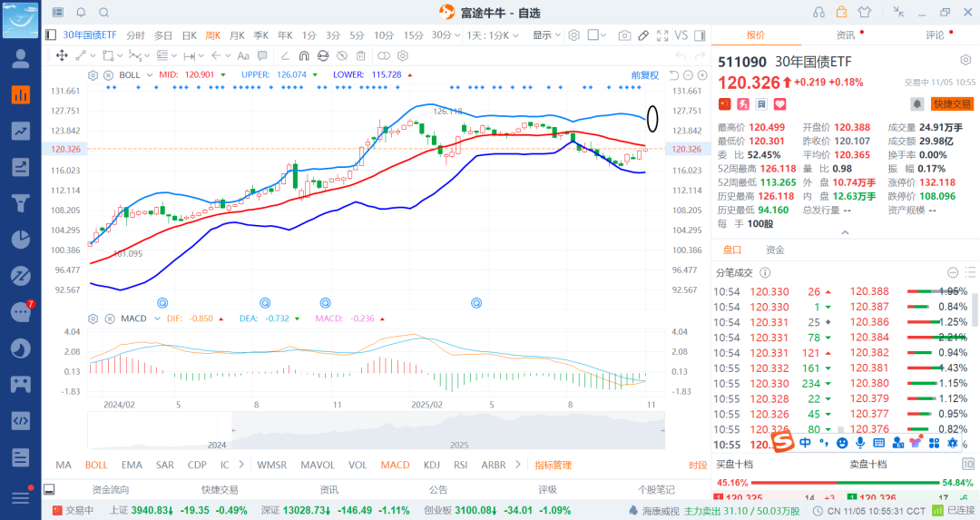Remove BOLL indicator with its X icon
This screenshot has height=520, width=980.
108,74
